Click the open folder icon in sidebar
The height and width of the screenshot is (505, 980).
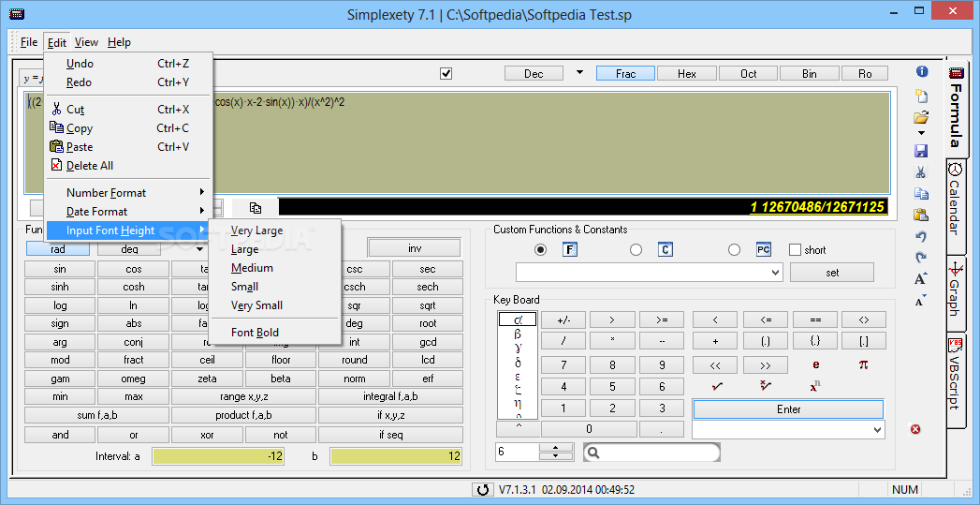tap(921, 117)
